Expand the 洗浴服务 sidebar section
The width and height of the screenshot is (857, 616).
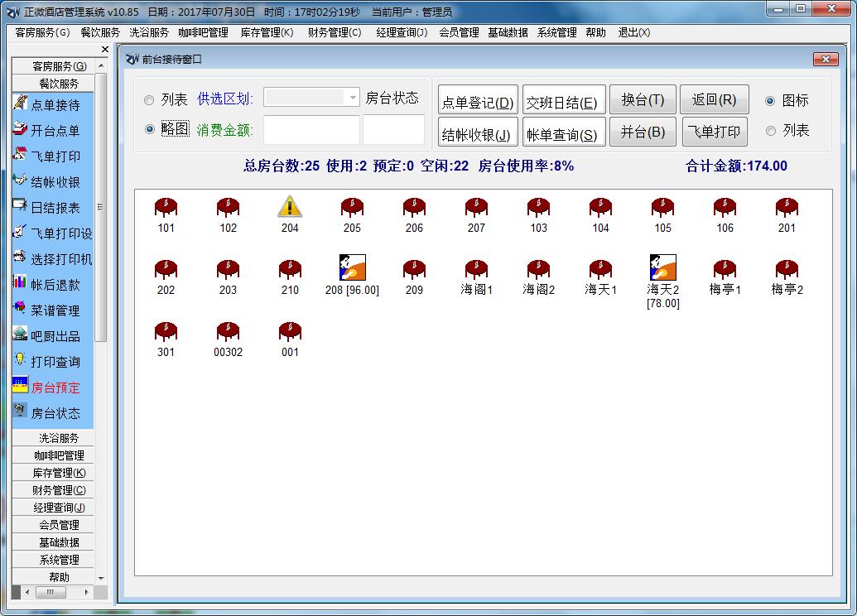pyautogui.click(x=59, y=438)
